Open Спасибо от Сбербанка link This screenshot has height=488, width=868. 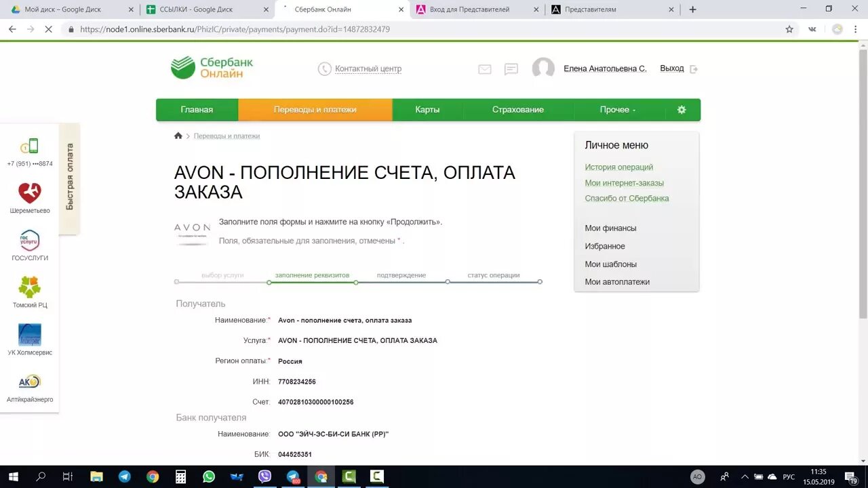(x=627, y=199)
